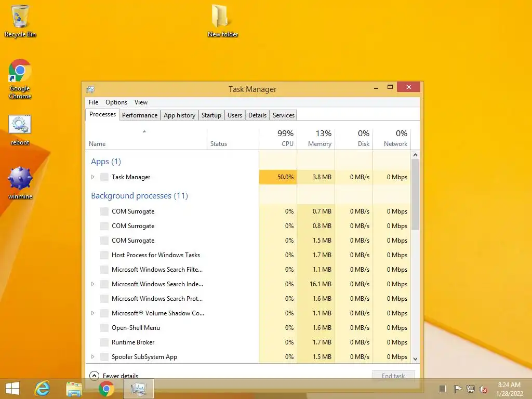Switch to the Services tab
The image size is (532, 399).
283,115
